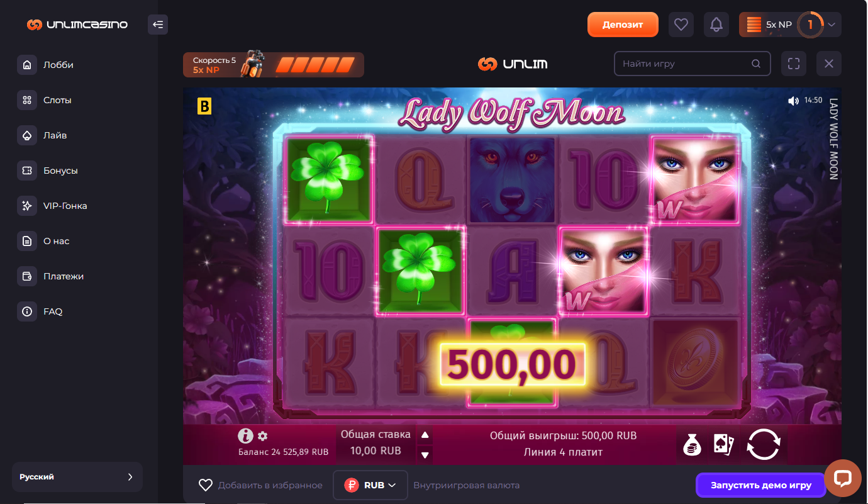
Task: Click the money bag buy-bonus icon
Action: tap(693, 444)
